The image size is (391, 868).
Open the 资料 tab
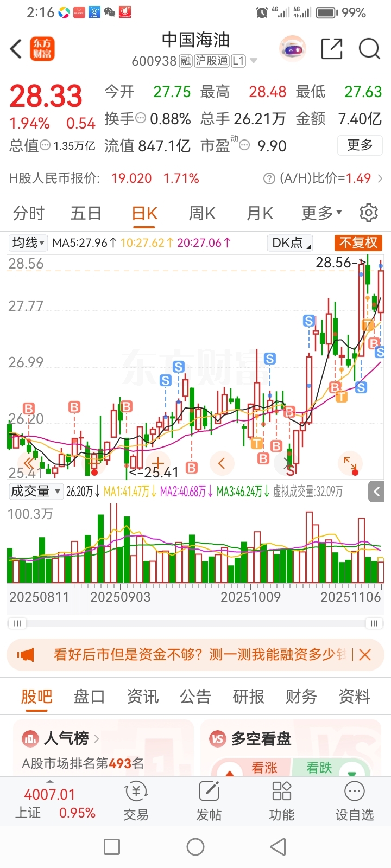354,696
